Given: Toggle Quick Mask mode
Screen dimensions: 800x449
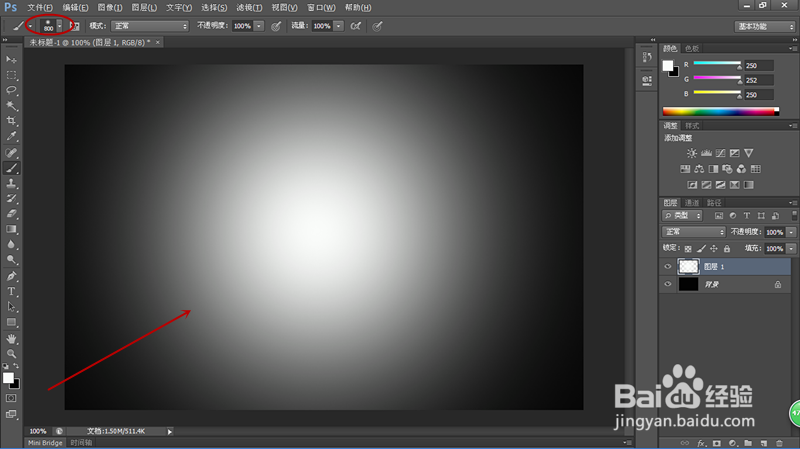Looking at the screenshot, I should (11, 398).
